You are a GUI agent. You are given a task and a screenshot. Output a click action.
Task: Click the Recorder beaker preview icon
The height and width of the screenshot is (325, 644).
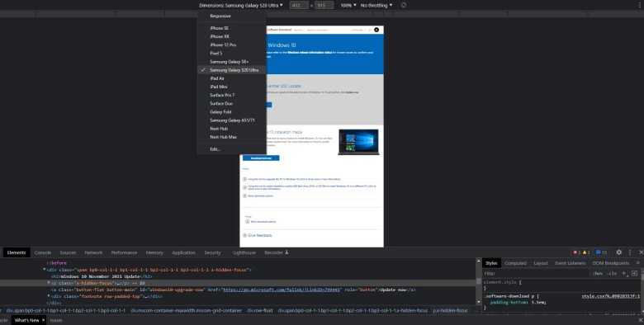click(286, 252)
